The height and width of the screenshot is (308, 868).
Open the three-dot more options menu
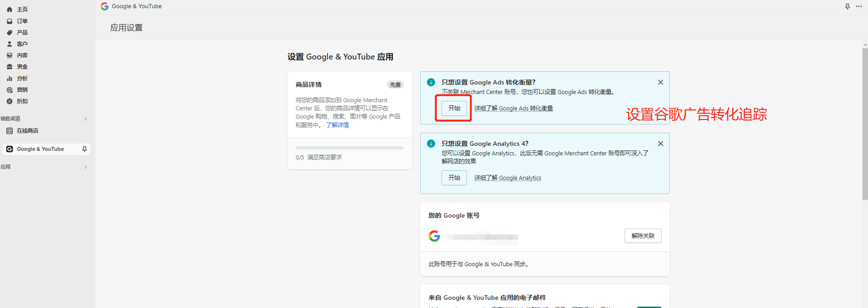(859, 6)
